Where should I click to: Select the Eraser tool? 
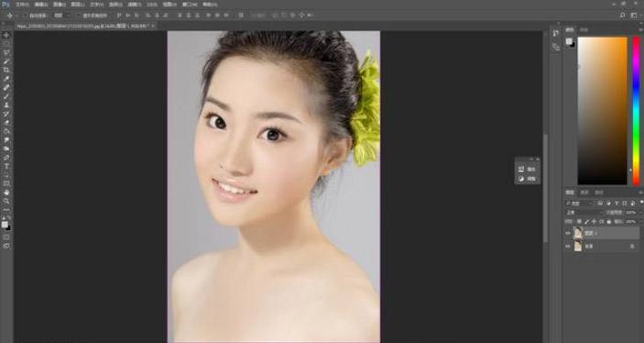tap(6, 122)
